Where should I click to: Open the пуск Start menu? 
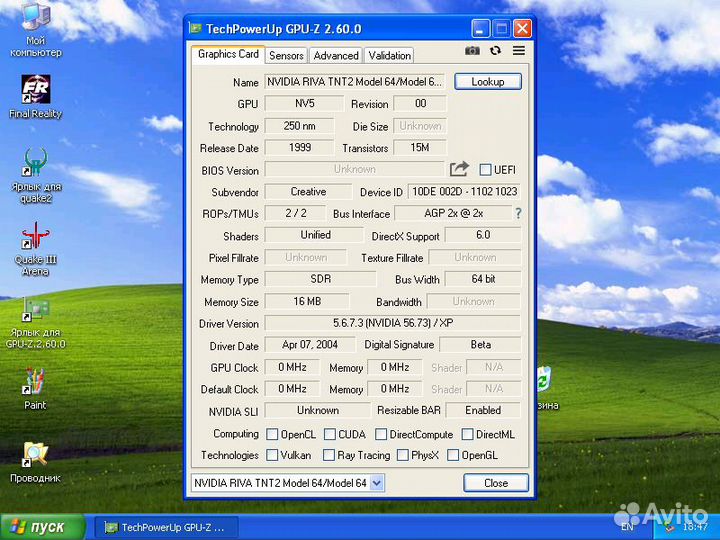click(x=43, y=527)
